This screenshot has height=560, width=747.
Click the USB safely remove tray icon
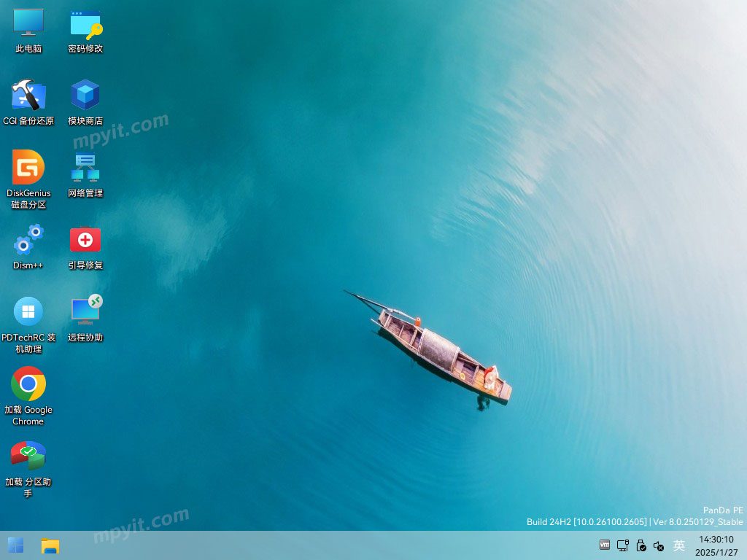tap(641, 545)
